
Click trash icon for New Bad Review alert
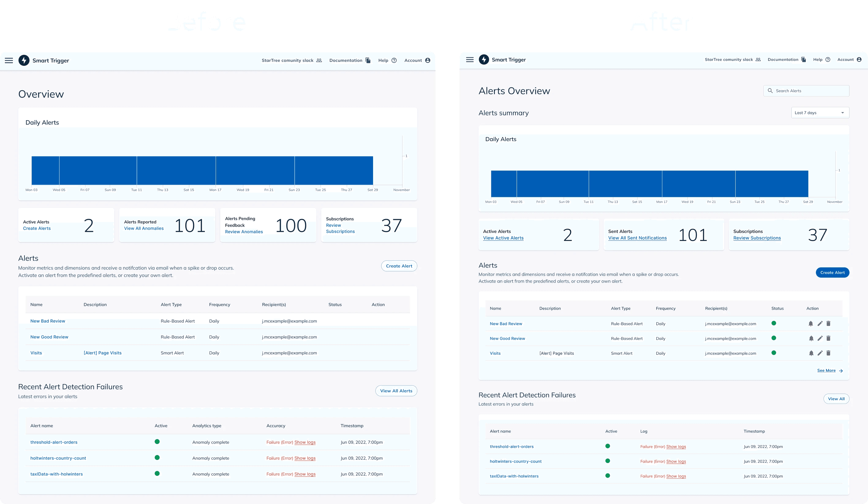[828, 324]
